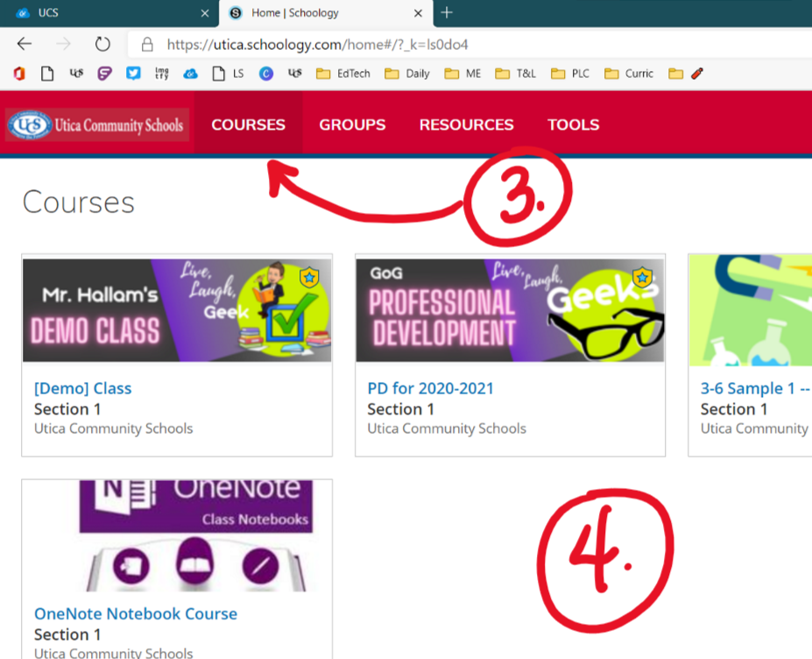Click the Utica Community Schools logo

[97, 124]
